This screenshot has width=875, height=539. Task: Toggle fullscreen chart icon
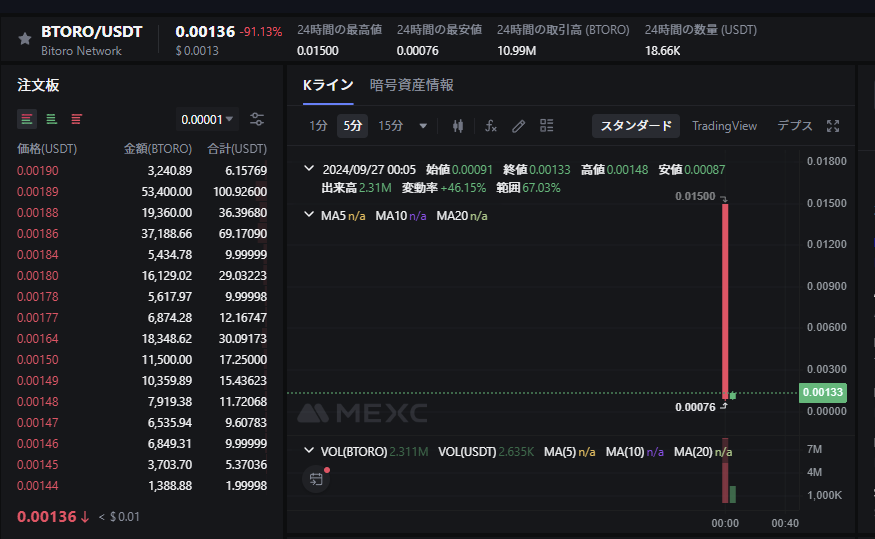coord(833,126)
